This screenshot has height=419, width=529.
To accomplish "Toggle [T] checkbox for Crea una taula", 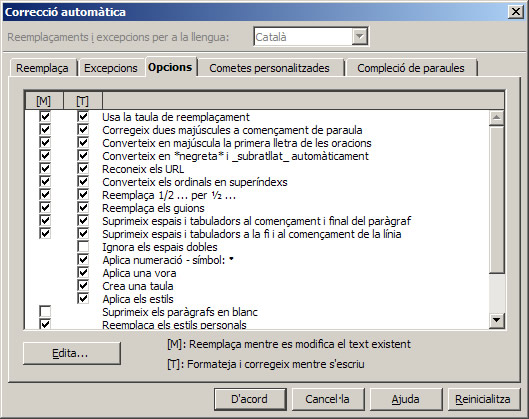I will pos(83,285).
